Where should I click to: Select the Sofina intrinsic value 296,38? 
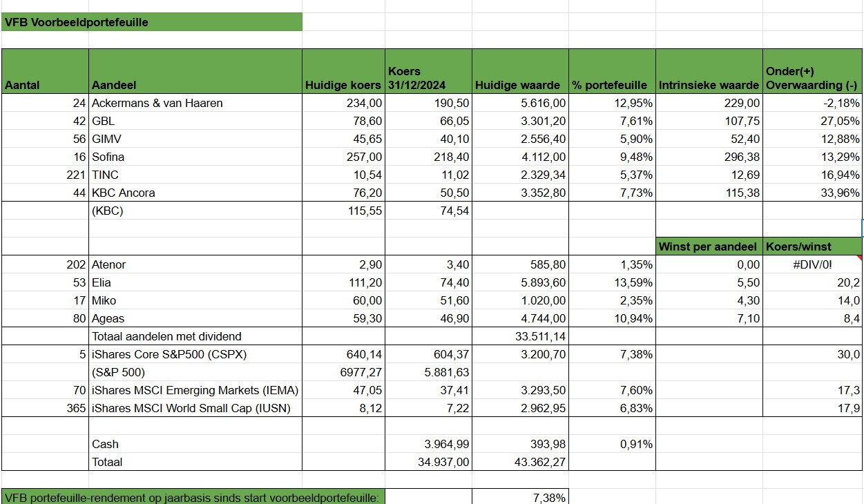[709, 157]
